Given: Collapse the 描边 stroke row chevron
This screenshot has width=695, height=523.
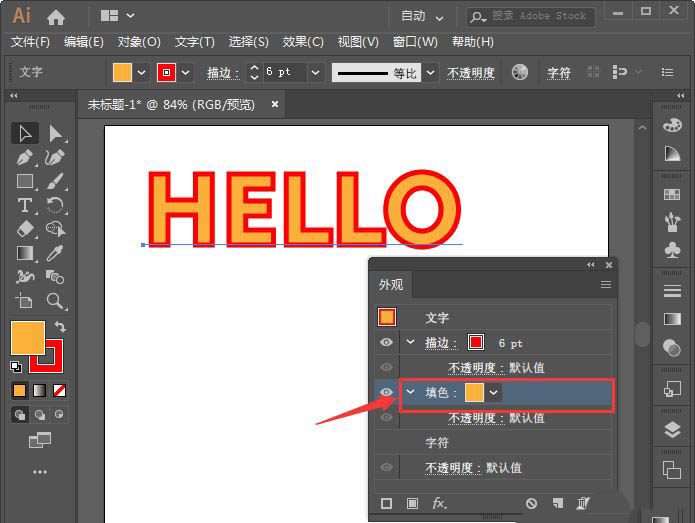Looking at the screenshot, I should coord(410,342).
